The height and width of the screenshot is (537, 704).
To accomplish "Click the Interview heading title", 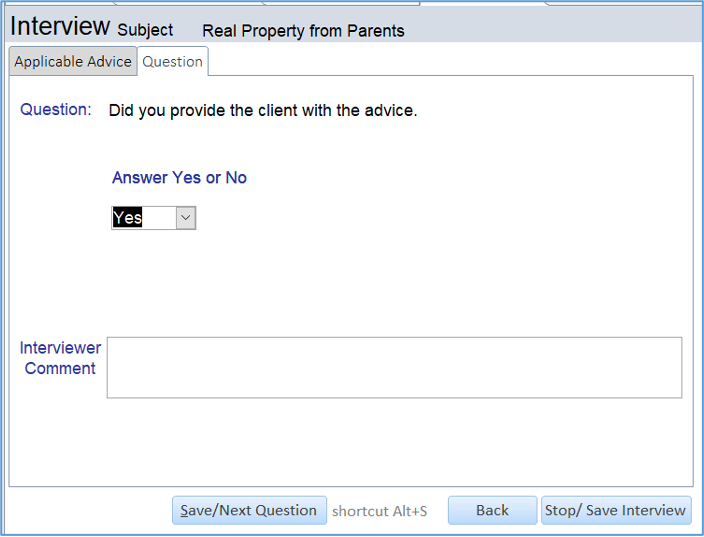I will [59, 27].
